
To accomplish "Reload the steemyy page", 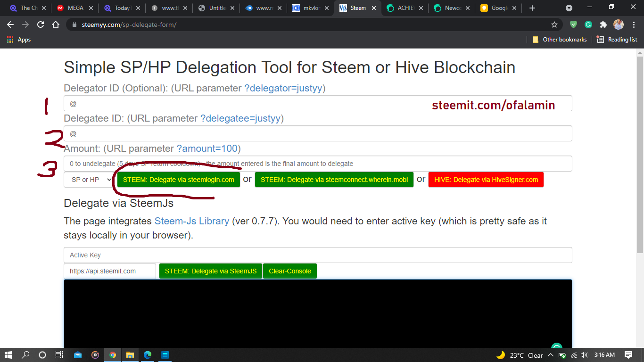I will [x=41, y=25].
